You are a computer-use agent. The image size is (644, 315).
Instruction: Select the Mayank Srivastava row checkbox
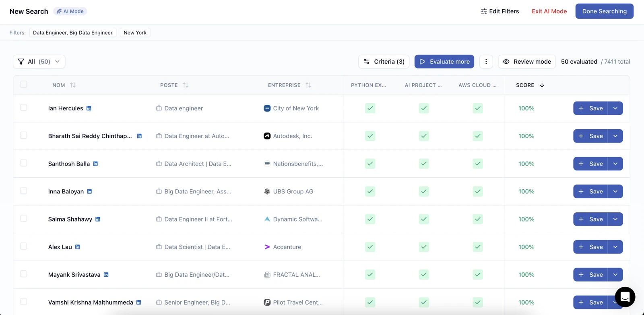coord(24,274)
